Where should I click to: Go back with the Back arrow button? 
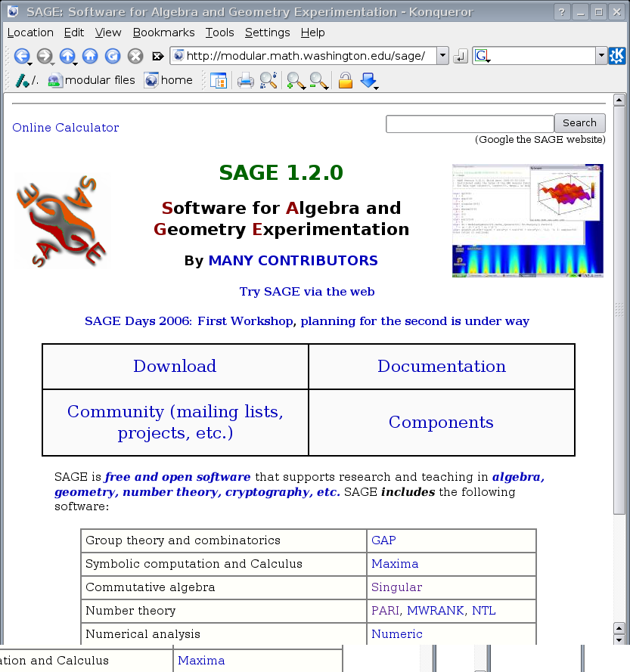(x=22, y=56)
